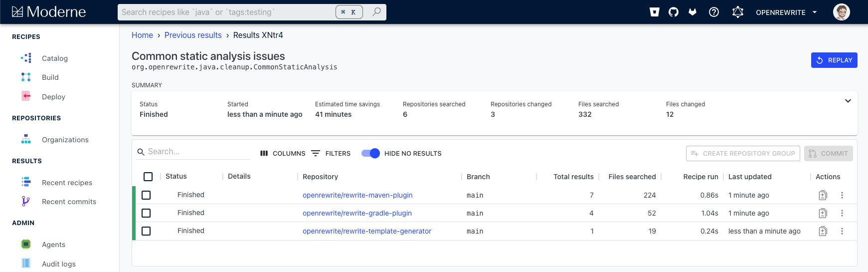The height and width of the screenshot is (272, 868).
Task: Click '41 minutes' estimated time savings
Action: tap(333, 114)
